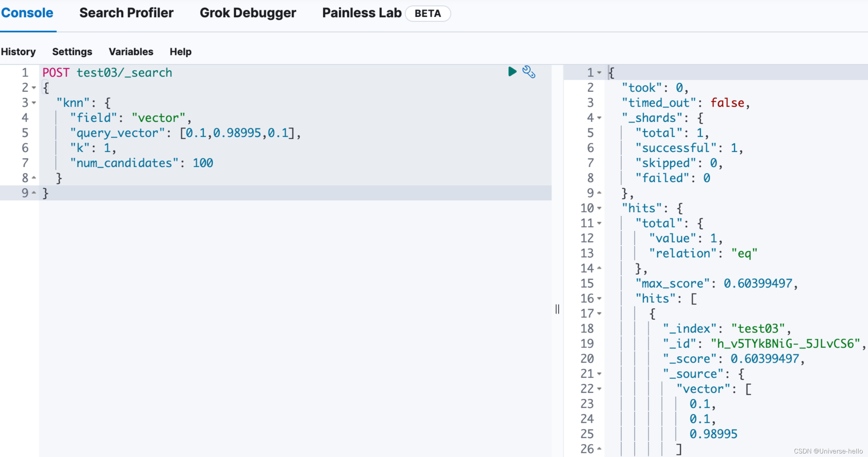Open the request options wrench icon

(x=529, y=72)
